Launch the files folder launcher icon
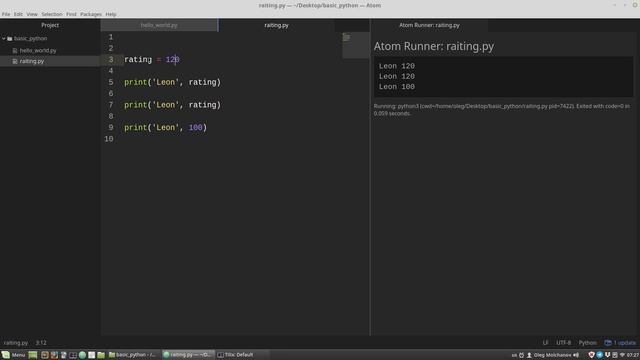 (101, 355)
